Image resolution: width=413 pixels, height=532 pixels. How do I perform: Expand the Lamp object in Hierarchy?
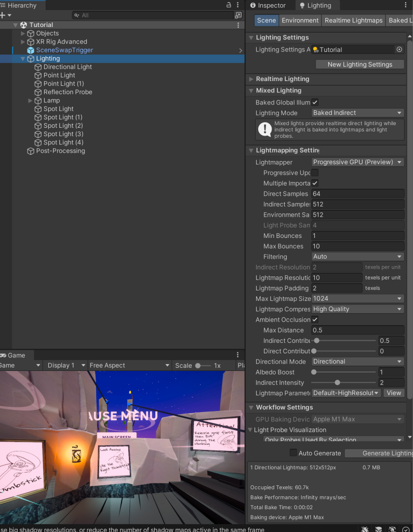click(30, 100)
